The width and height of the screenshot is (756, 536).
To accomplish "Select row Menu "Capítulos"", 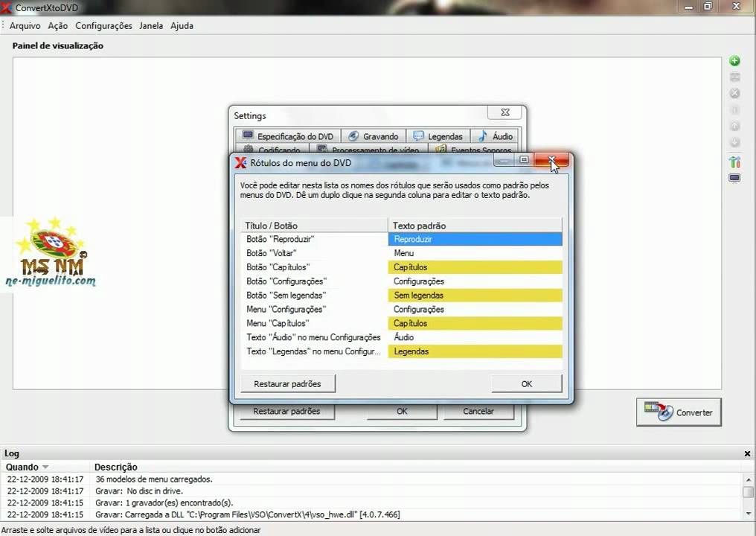I will 314,323.
